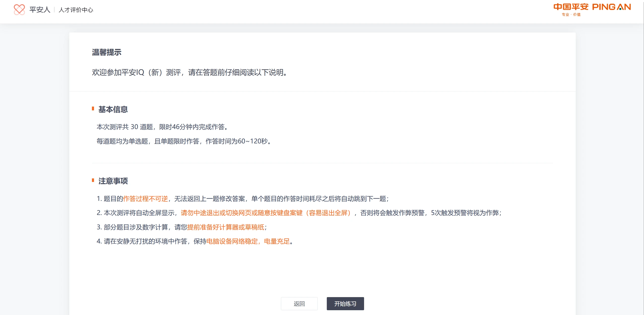The width and height of the screenshot is (644, 315).
Task: Click the line about 作答时间为60~120秒
Action: 184,141
